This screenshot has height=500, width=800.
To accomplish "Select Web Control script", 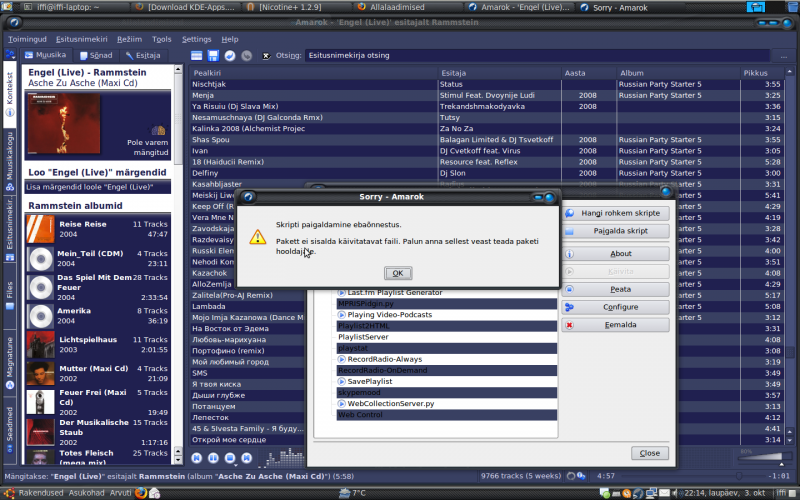I will (x=446, y=415).
